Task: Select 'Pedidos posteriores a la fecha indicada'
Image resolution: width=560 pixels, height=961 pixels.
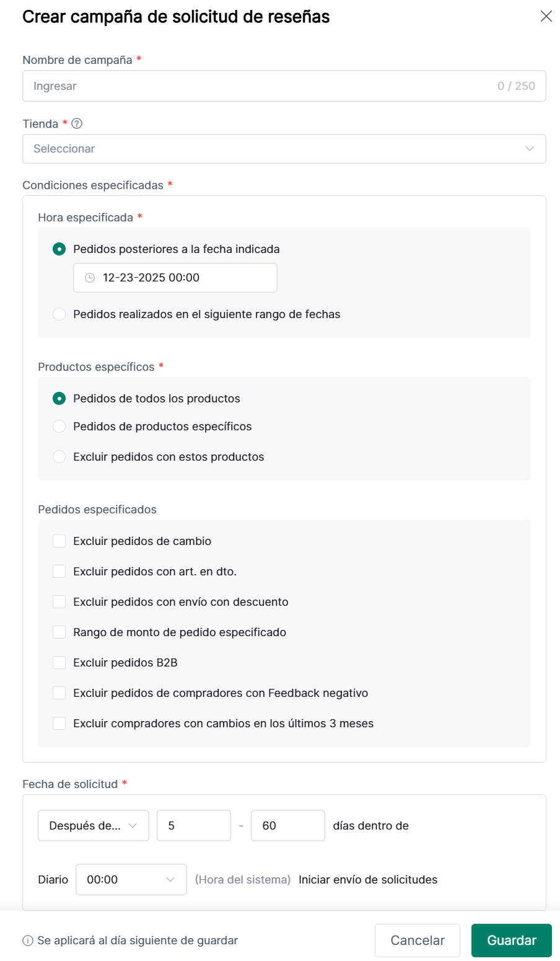Action: tap(59, 249)
